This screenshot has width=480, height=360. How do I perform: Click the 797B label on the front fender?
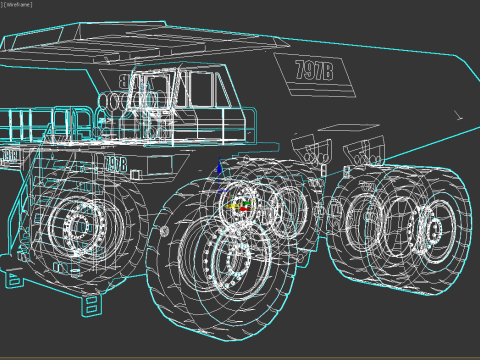[x=116, y=164]
